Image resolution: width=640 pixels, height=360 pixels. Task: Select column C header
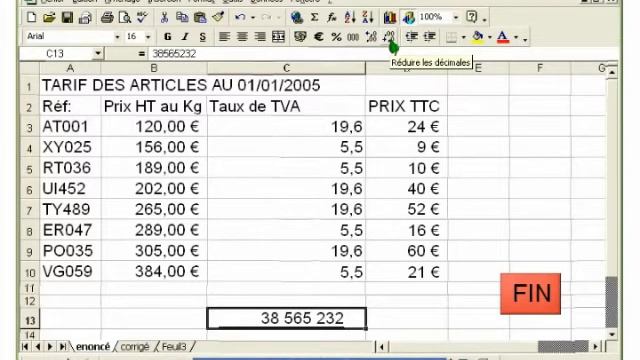286,68
